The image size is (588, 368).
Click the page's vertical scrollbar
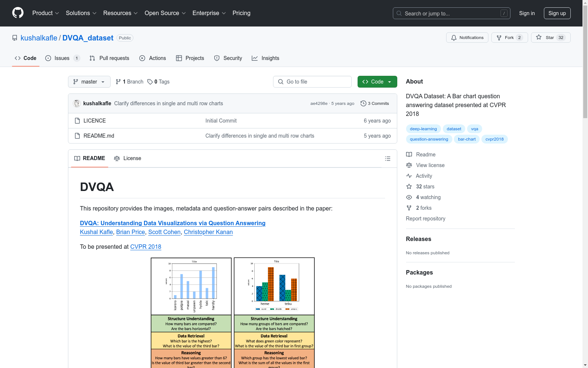pyautogui.click(x=585, y=184)
